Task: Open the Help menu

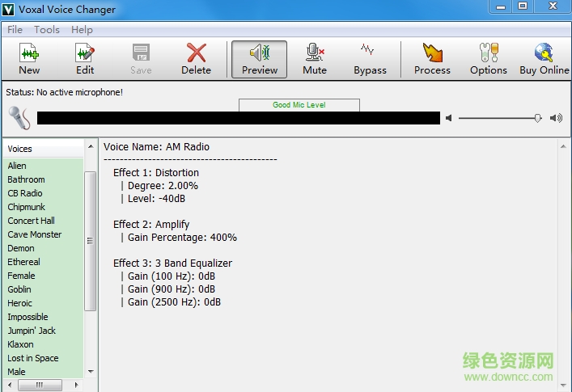Action: (82, 30)
